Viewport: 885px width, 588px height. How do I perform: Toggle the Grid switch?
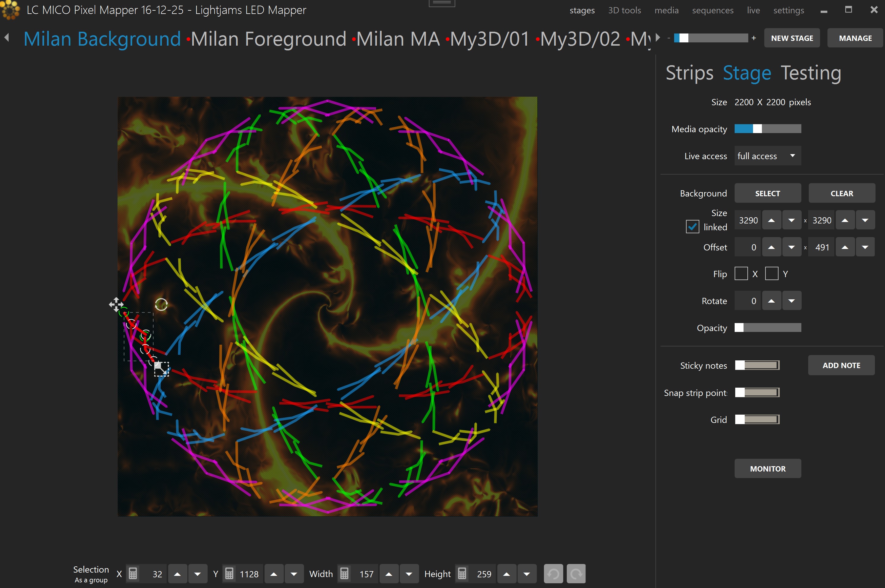click(x=757, y=419)
